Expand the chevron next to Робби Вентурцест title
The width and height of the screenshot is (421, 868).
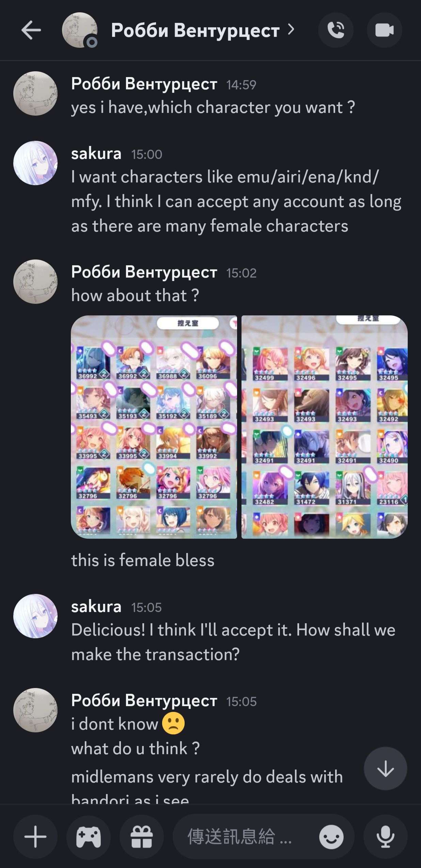pos(291,30)
